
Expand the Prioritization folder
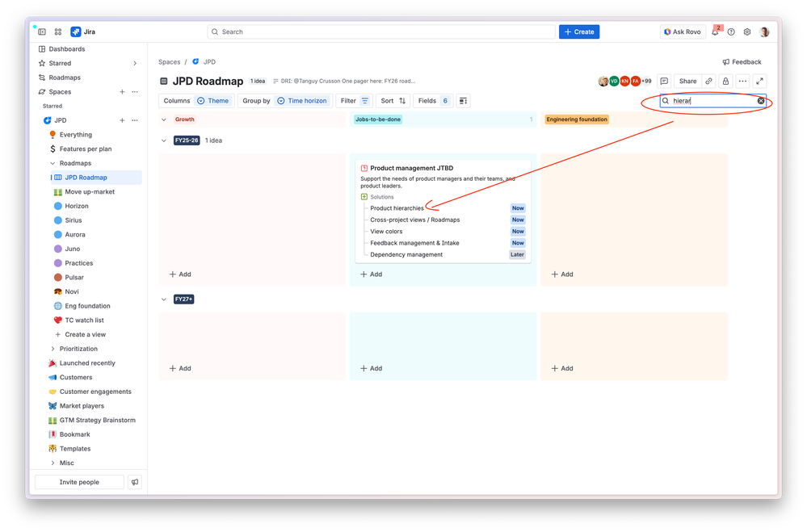click(x=53, y=349)
